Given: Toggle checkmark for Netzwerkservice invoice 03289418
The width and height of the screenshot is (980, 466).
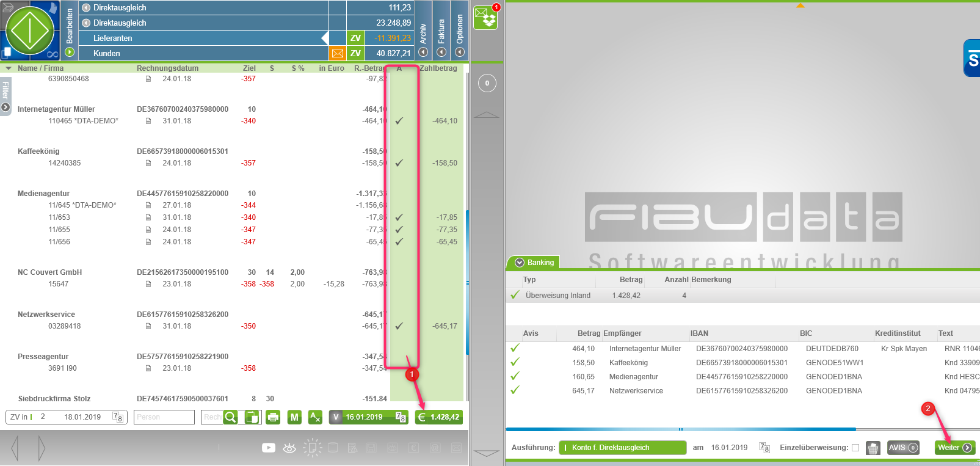Looking at the screenshot, I should point(399,326).
